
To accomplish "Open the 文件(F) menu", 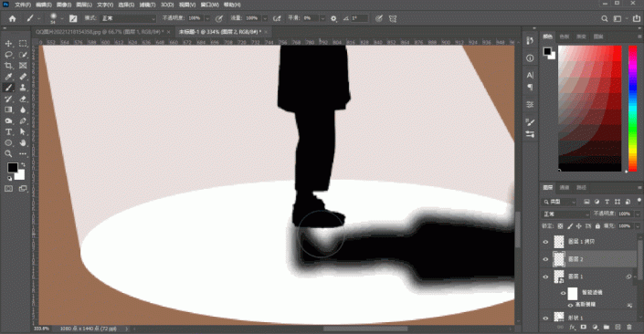I will (x=23, y=5).
